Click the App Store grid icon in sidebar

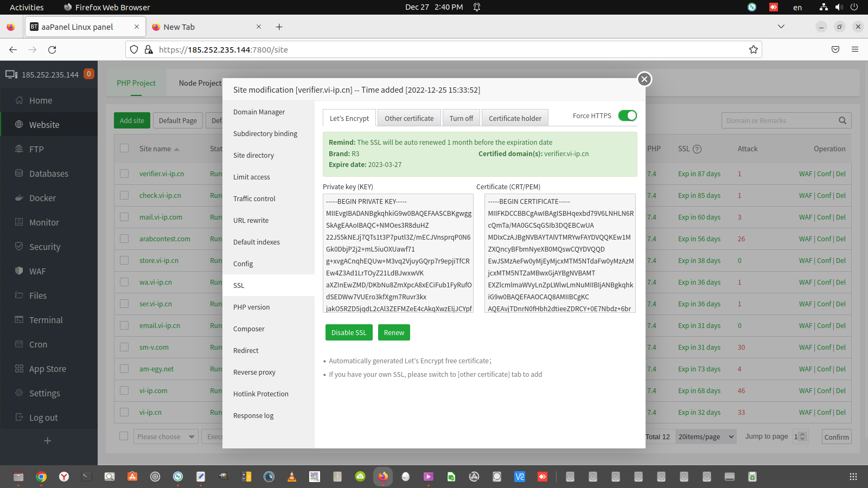point(19,368)
